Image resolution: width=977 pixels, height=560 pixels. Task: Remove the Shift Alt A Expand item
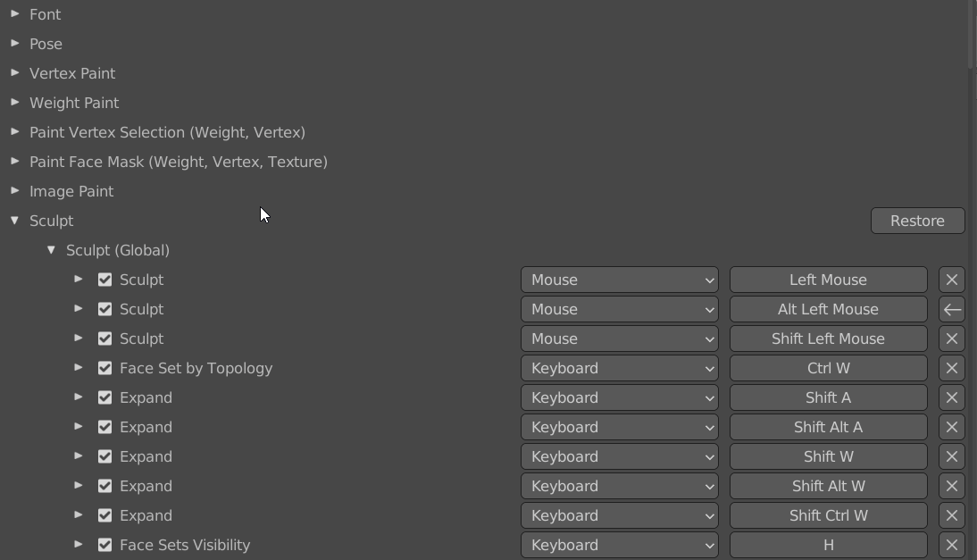click(951, 427)
